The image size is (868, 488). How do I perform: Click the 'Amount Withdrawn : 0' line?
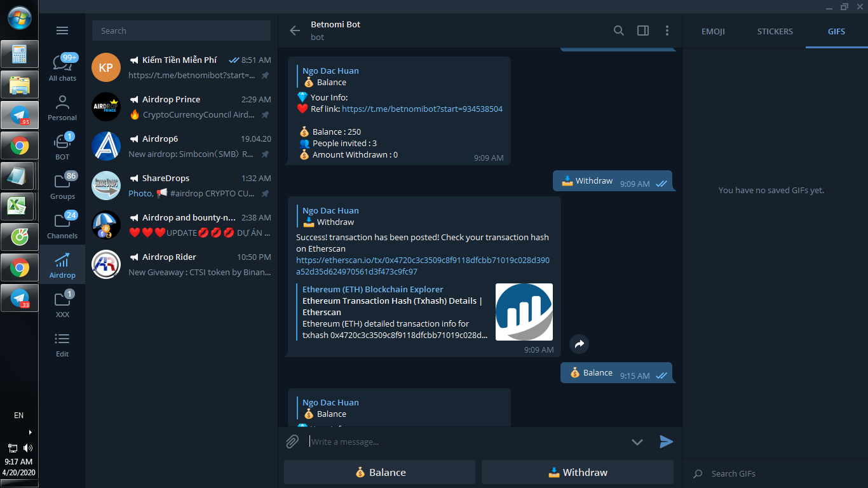click(x=348, y=154)
